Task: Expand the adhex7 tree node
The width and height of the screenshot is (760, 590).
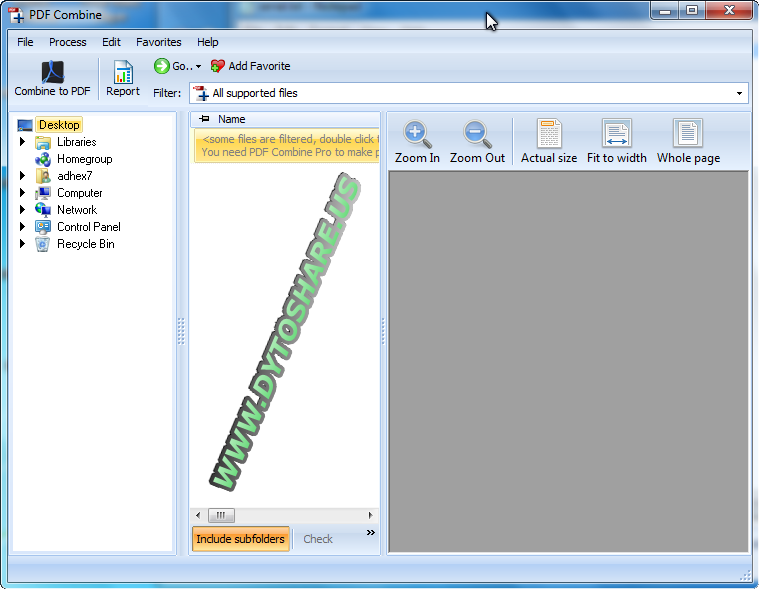Action: click(22, 176)
